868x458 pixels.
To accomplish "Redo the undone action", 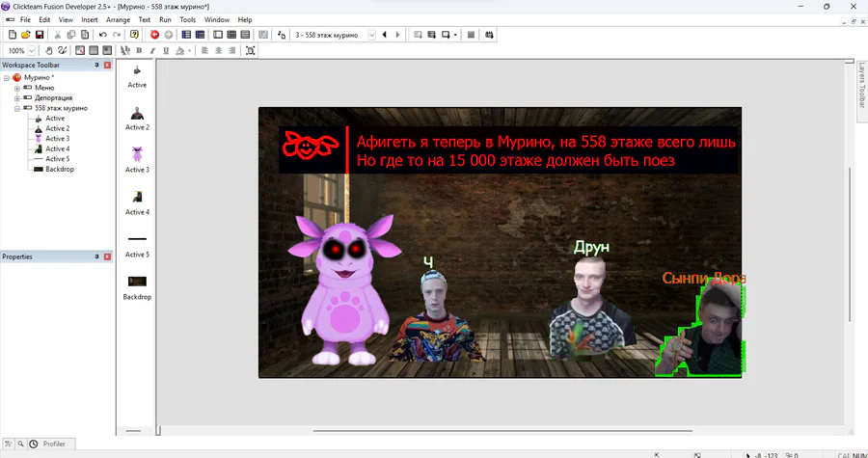I will coord(117,35).
